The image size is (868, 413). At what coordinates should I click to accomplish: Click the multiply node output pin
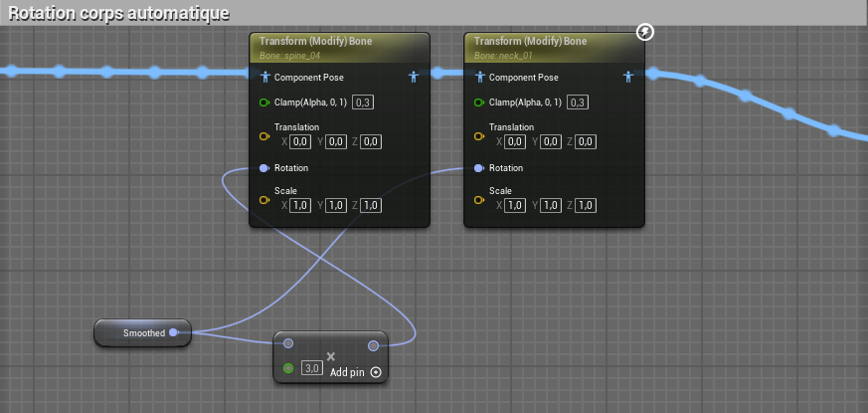(x=374, y=346)
